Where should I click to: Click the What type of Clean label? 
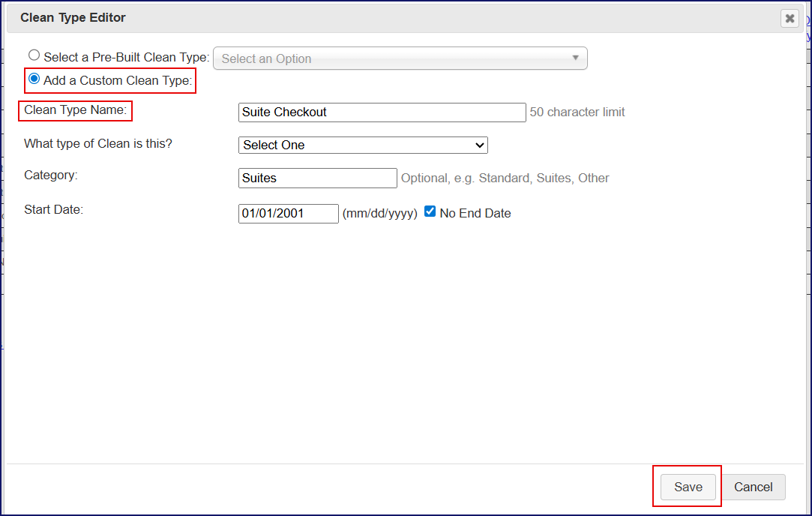point(97,142)
